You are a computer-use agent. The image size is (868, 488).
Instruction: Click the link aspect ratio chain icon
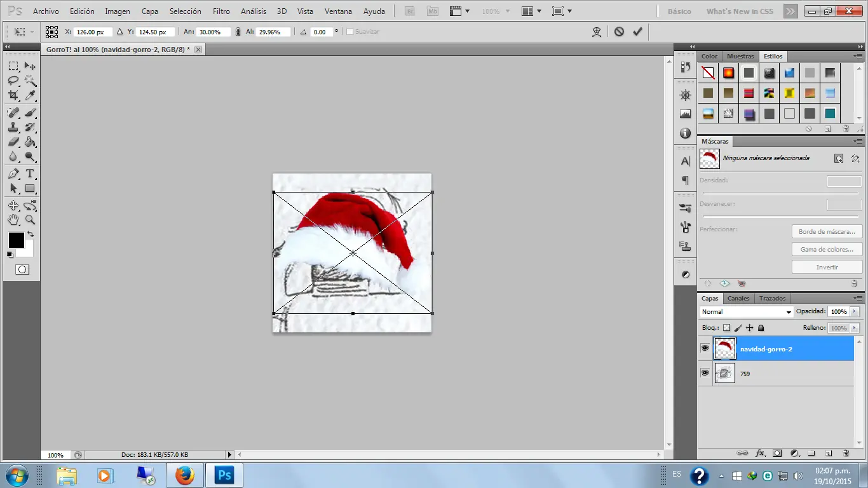pyautogui.click(x=238, y=32)
